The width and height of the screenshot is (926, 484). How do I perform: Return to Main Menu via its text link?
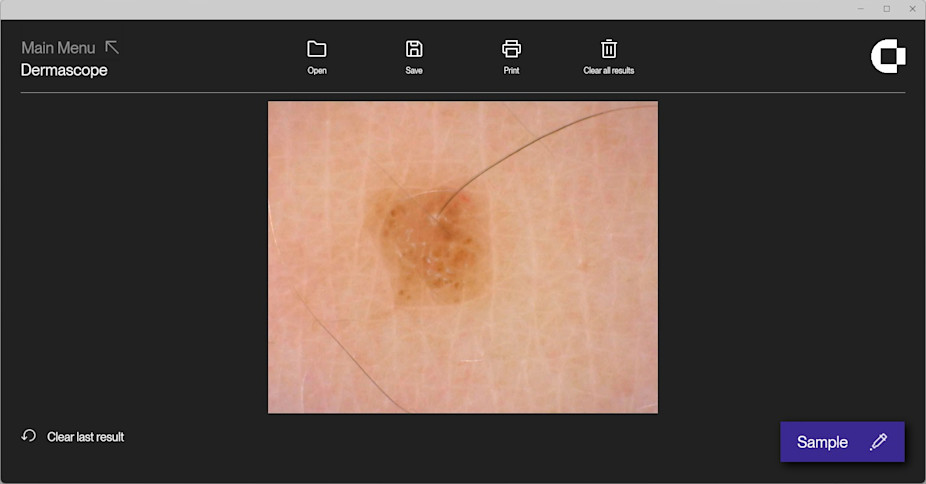click(x=58, y=48)
